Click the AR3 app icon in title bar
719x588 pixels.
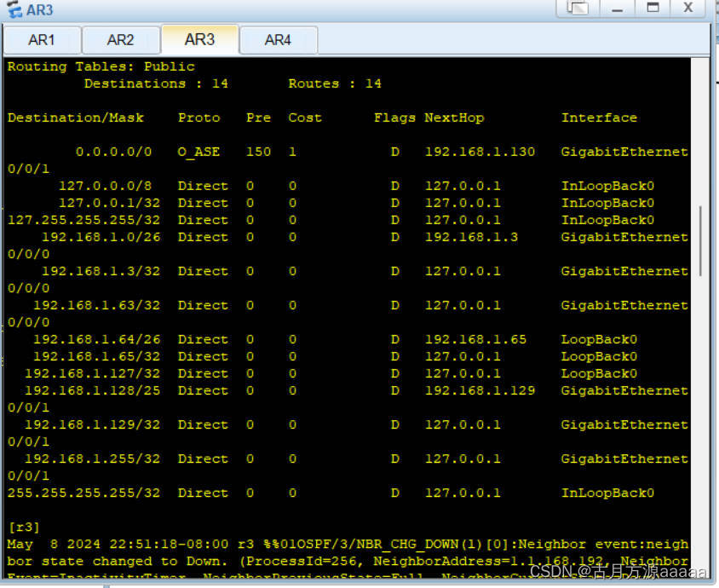14,9
